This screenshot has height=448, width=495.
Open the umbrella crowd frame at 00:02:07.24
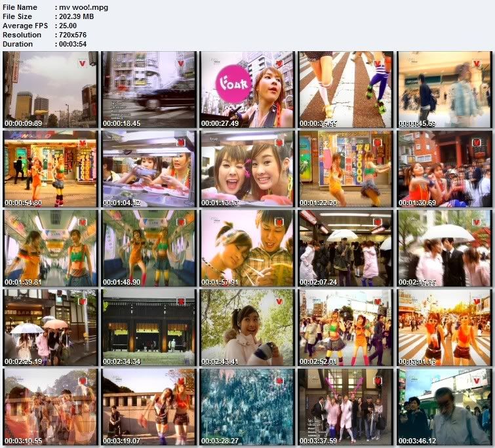(x=346, y=249)
